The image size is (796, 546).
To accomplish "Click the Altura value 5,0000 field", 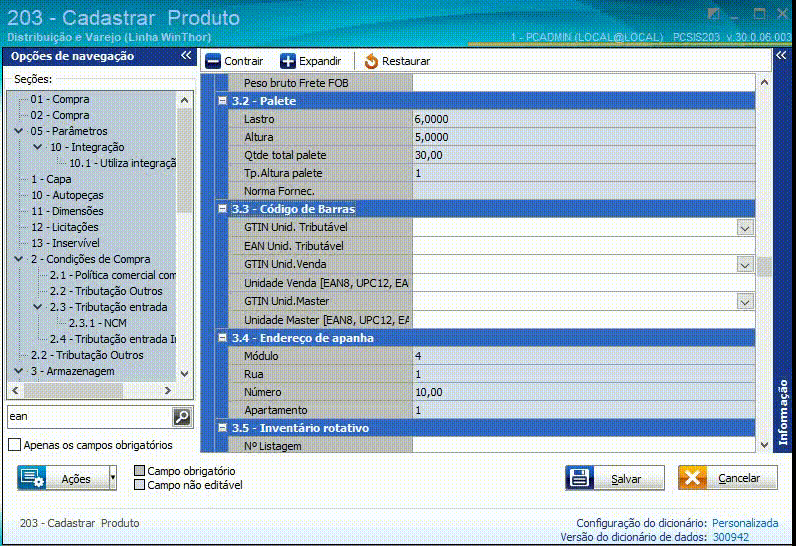I will coord(584,137).
